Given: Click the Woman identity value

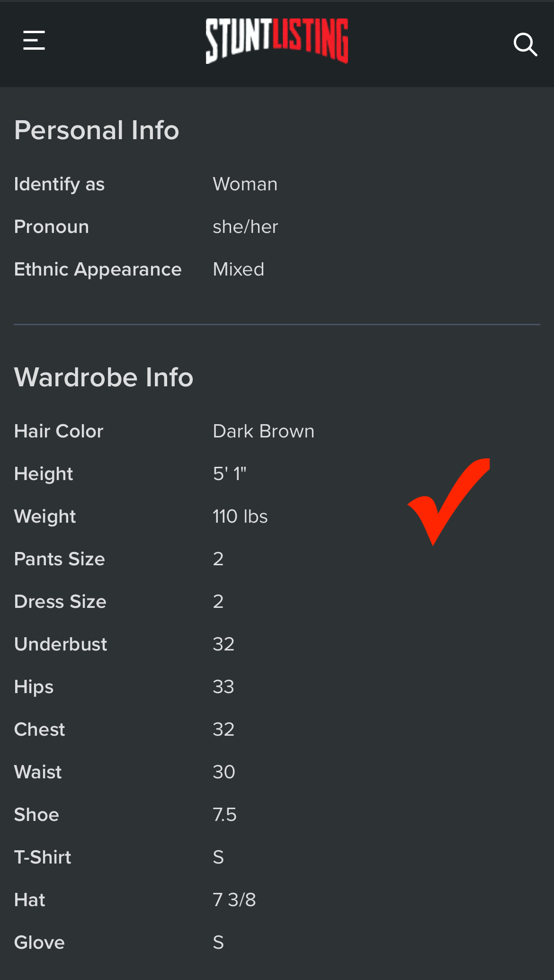Looking at the screenshot, I should coord(245,184).
